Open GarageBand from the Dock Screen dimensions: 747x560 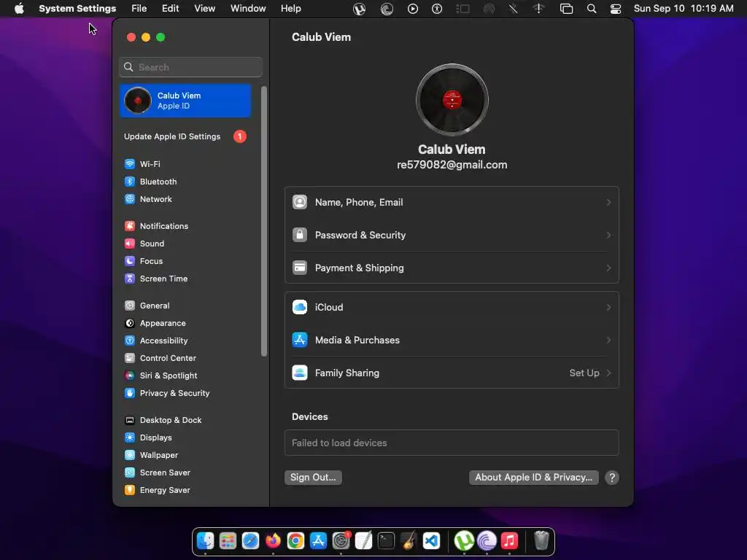[x=409, y=541]
